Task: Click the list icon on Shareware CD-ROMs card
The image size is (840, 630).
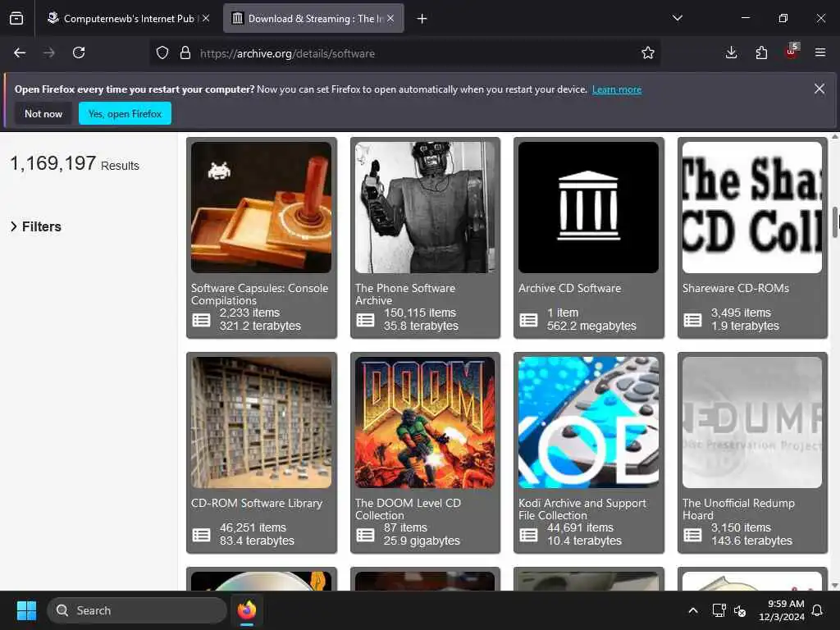Action: coord(692,321)
